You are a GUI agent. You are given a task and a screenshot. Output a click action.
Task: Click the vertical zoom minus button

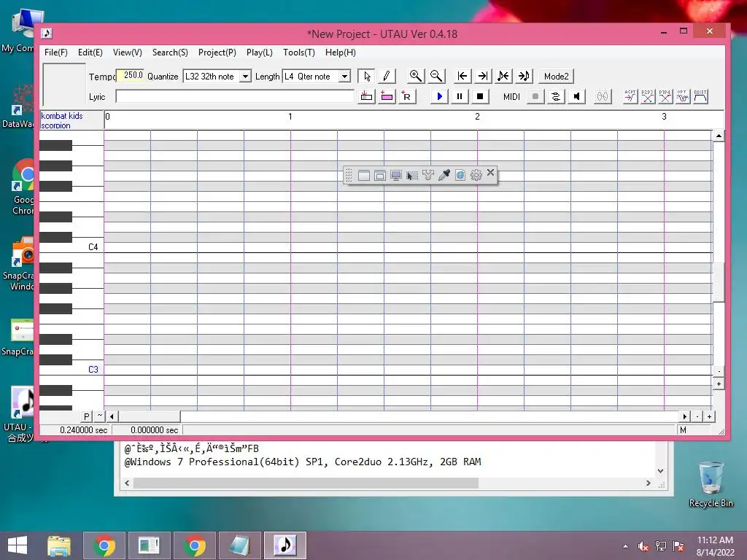[719, 371]
